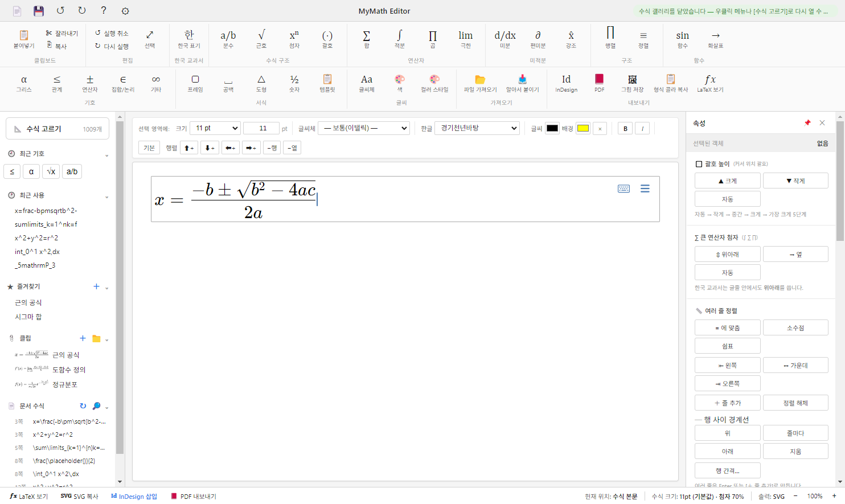Image resolution: width=845 pixels, height=504 pixels.
Task: Click the = 에 맞춤 alignment button
Action: tap(728, 328)
